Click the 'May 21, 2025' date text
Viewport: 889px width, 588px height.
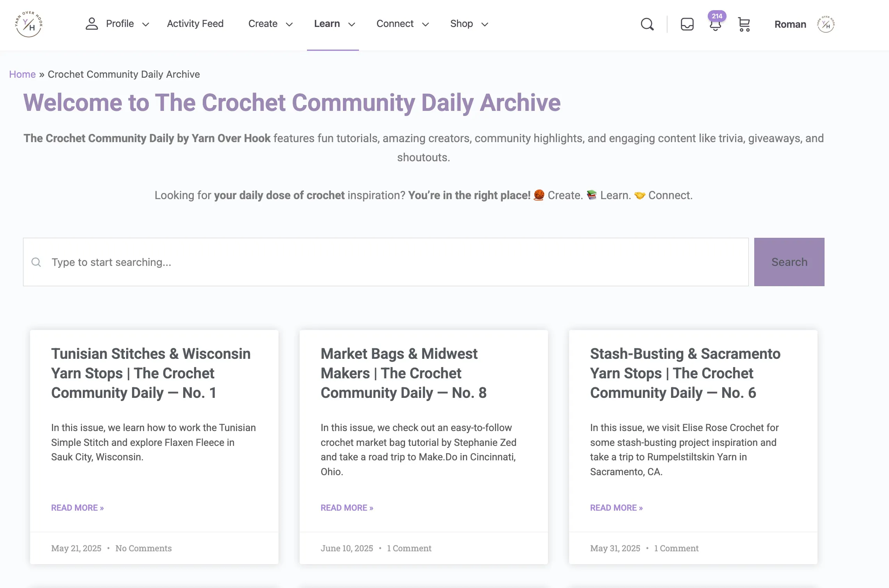(76, 548)
